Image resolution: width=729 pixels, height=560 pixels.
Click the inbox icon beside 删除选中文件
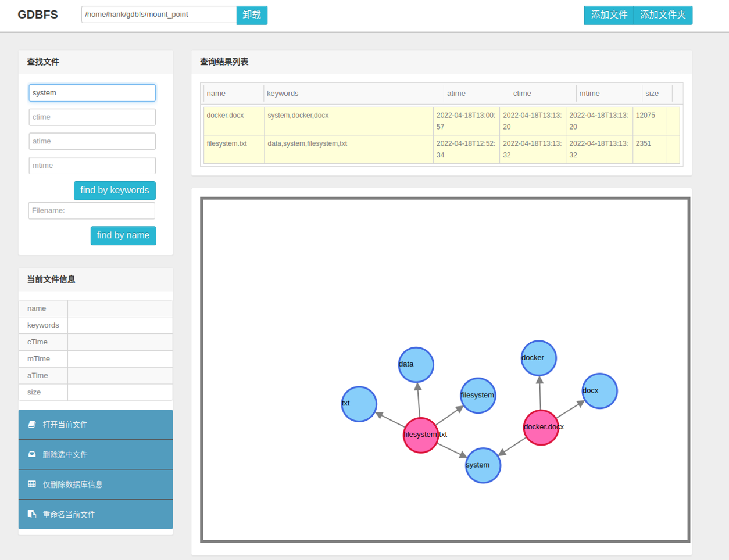click(x=32, y=454)
